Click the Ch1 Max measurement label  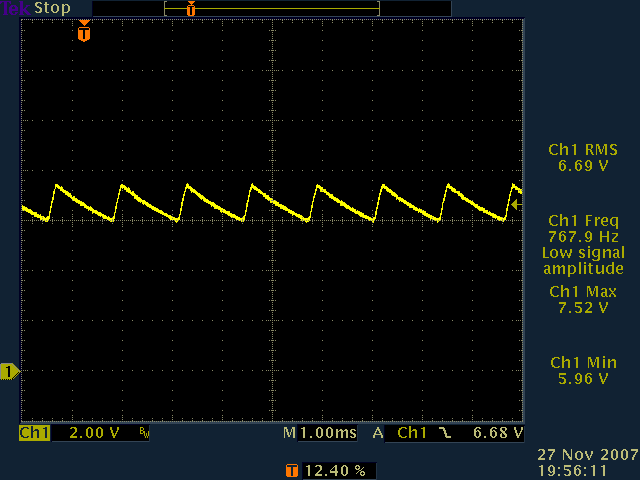pos(583,292)
